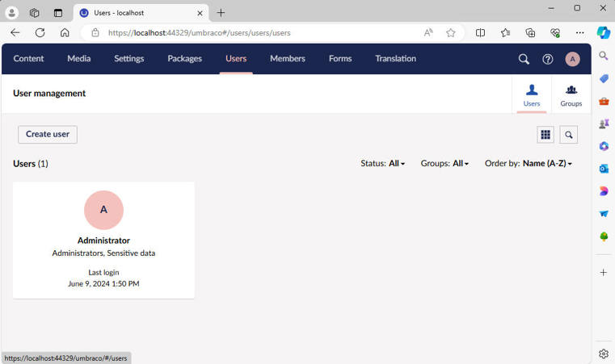Open the Umbraco global search icon
The width and height of the screenshot is (615, 364).
click(x=524, y=59)
